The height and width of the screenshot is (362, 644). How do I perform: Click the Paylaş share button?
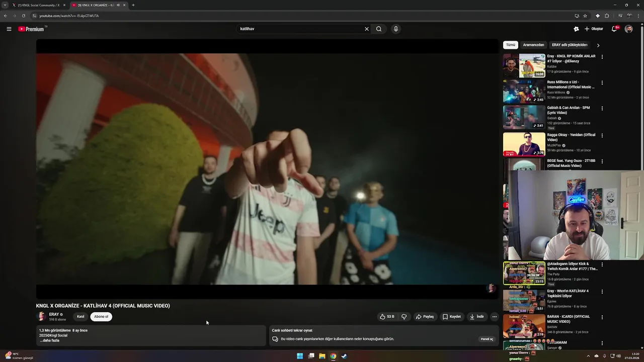425,317
